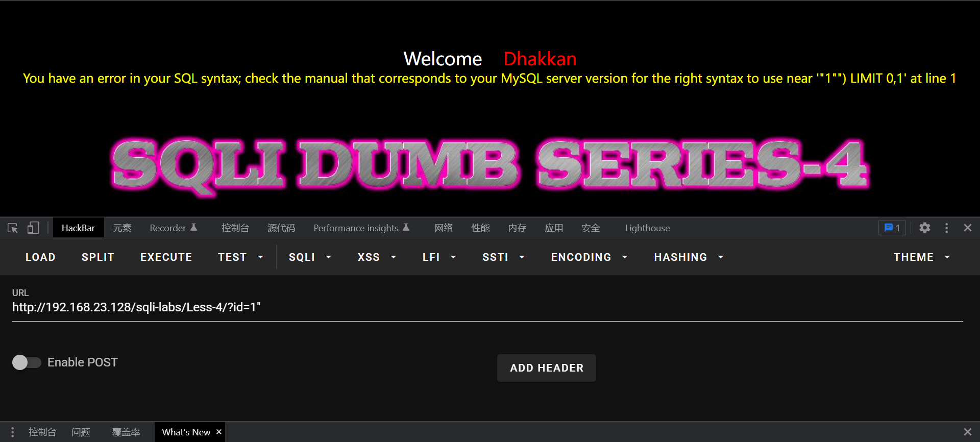Screen dimensions: 980x442
Task: Switch to the Performance insights tab
Action: click(361, 228)
